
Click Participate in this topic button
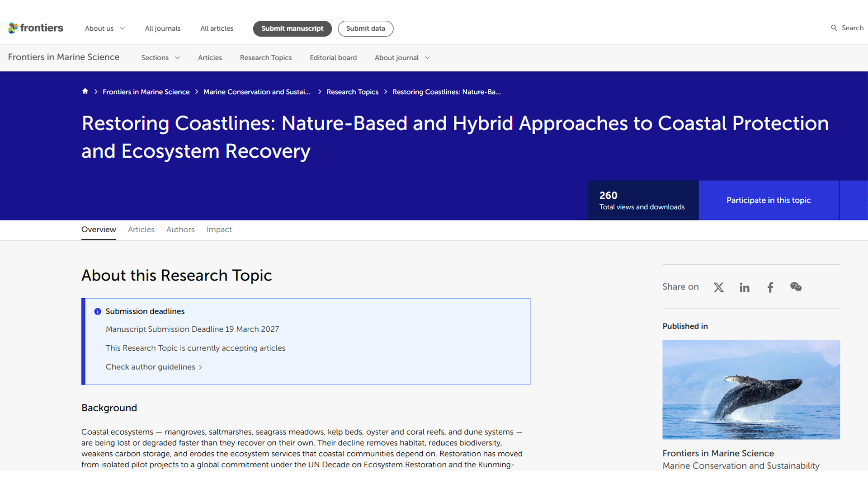click(x=769, y=200)
